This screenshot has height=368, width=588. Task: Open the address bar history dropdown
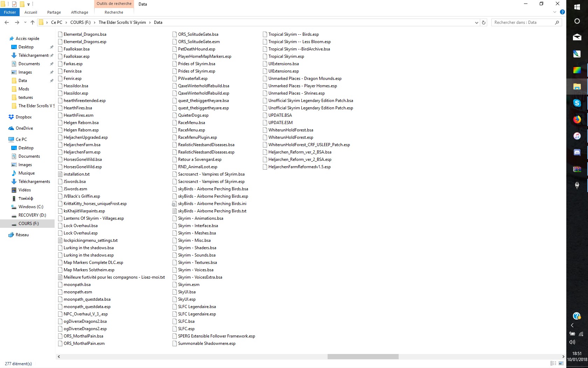476,22
